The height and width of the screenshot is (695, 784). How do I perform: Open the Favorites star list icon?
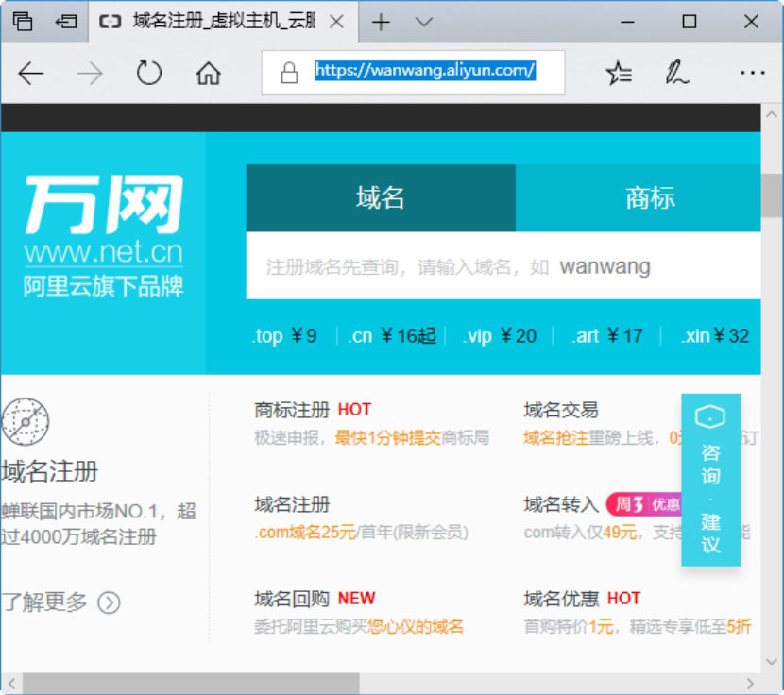[x=619, y=74]
